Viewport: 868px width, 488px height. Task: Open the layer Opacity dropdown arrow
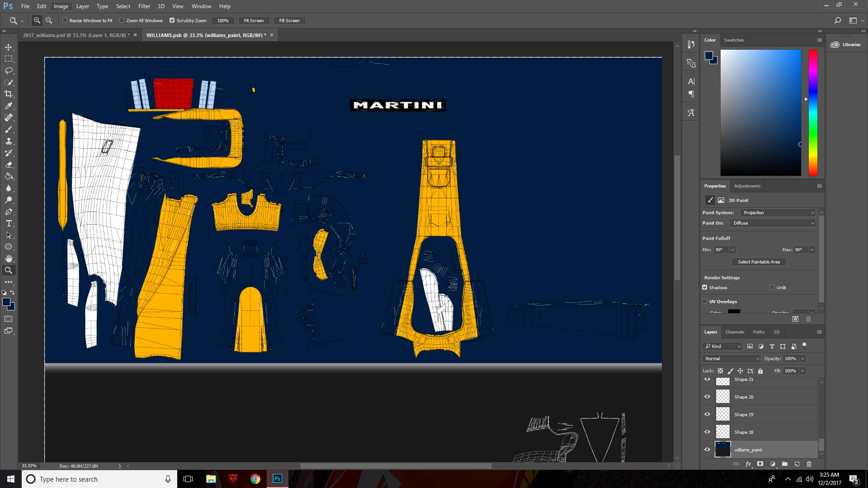click(803, 359)
